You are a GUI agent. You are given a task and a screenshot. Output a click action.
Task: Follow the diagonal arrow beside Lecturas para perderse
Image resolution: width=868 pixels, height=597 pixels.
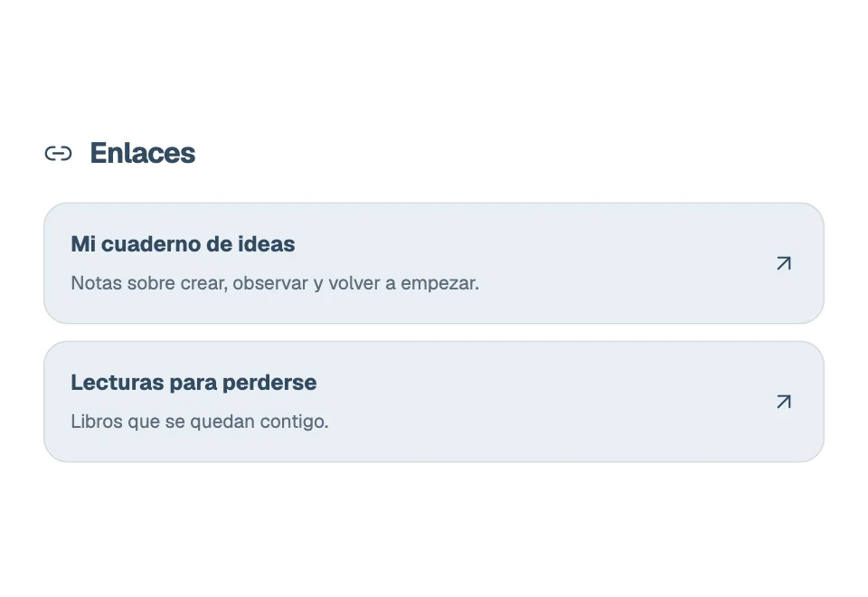(x=784, y=402)
